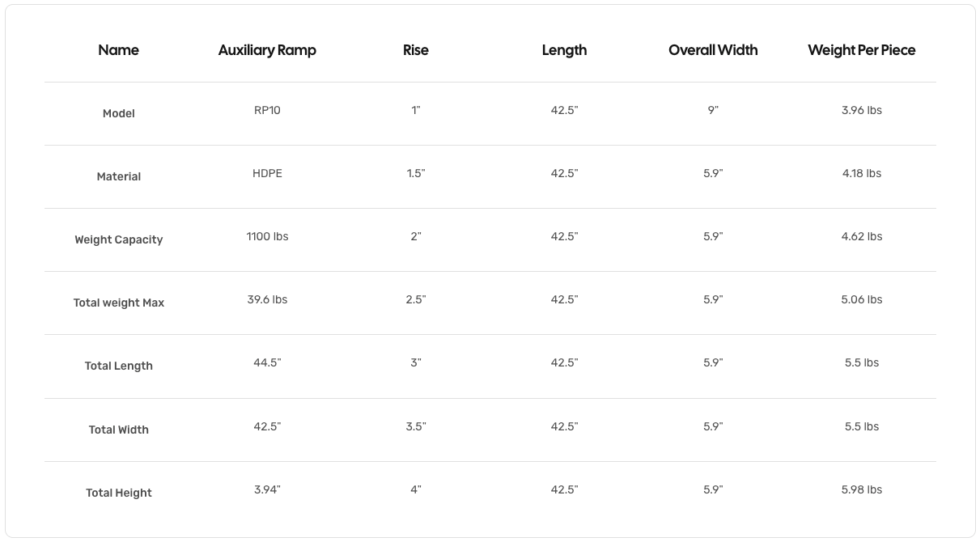980x542 pixels.
Task: Click the 5.98 lbs weight cell
Action: [861, 489]
